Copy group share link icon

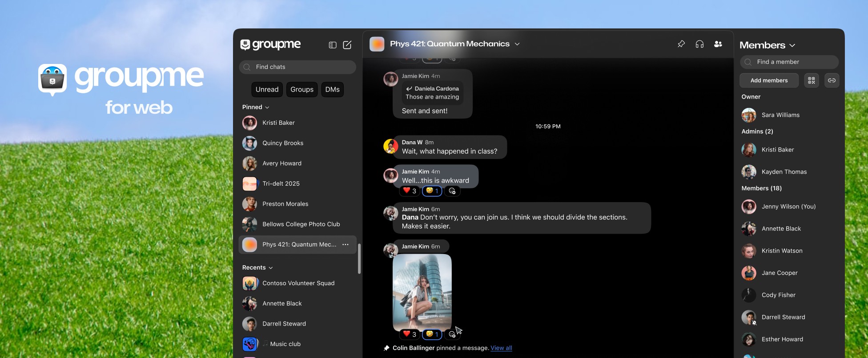[832, 80]
